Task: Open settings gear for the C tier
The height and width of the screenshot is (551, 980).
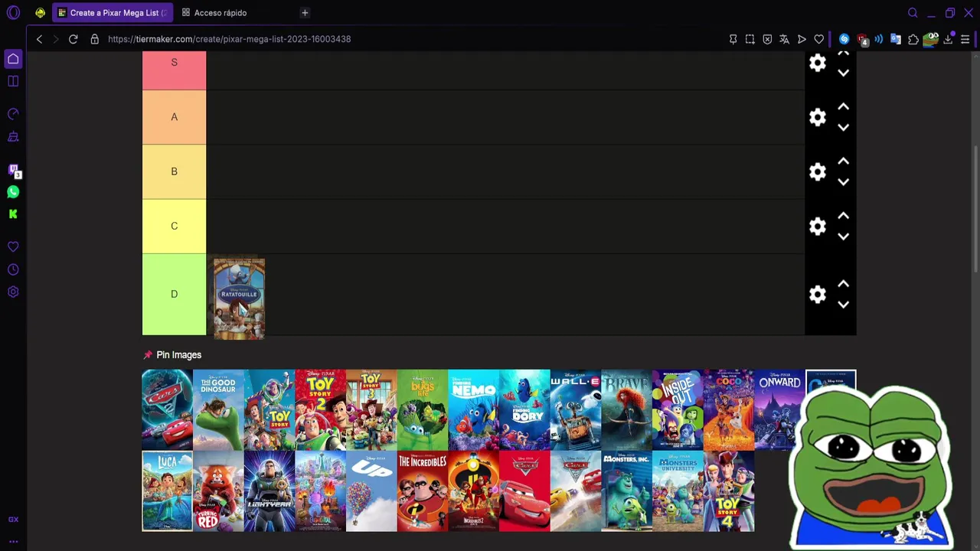Action: pyautogui.click(x=818, y=226)
